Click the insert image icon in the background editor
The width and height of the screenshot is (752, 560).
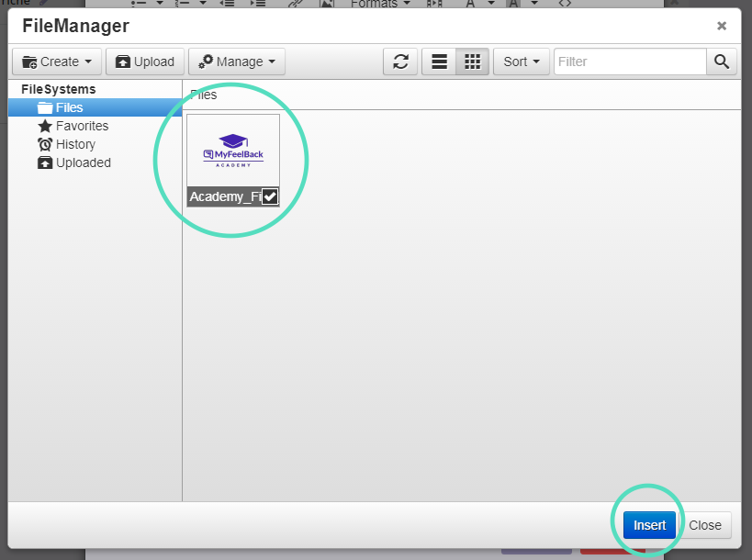click(x=327, y=4)
